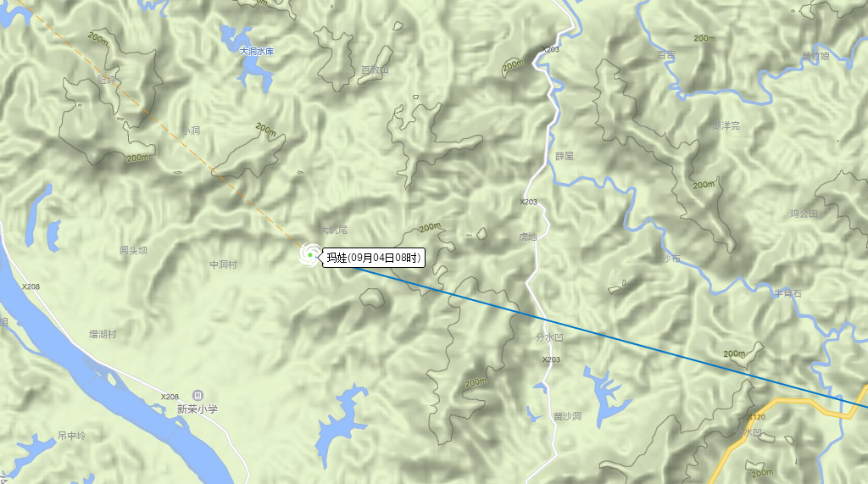868x484 pixels.
Task: Select the 新荣小学 place label
Action: (x=198, y=409)
